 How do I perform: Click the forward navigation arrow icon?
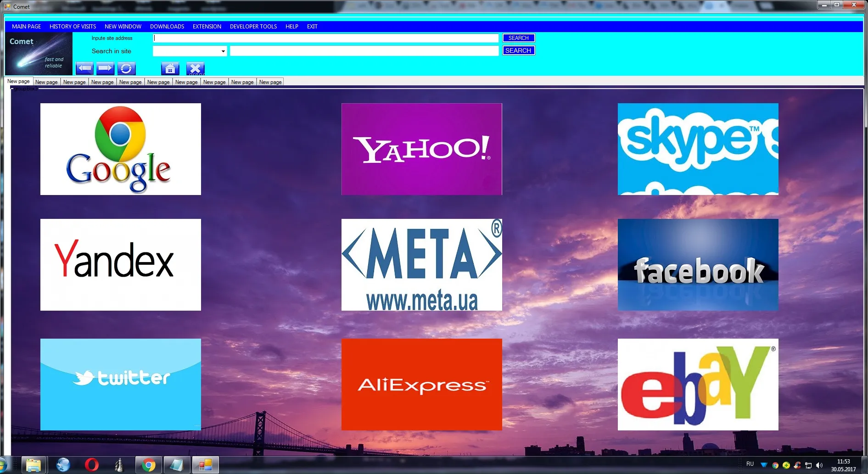tap(105, 68)
